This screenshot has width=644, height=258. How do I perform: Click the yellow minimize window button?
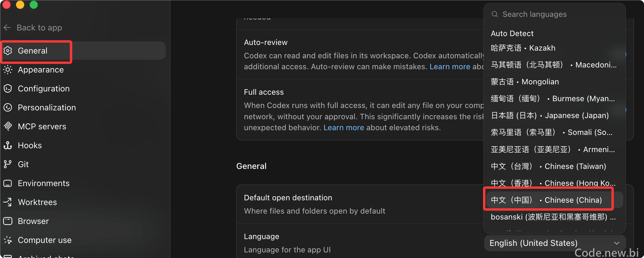pyautogui.click(x=20, y=4)
